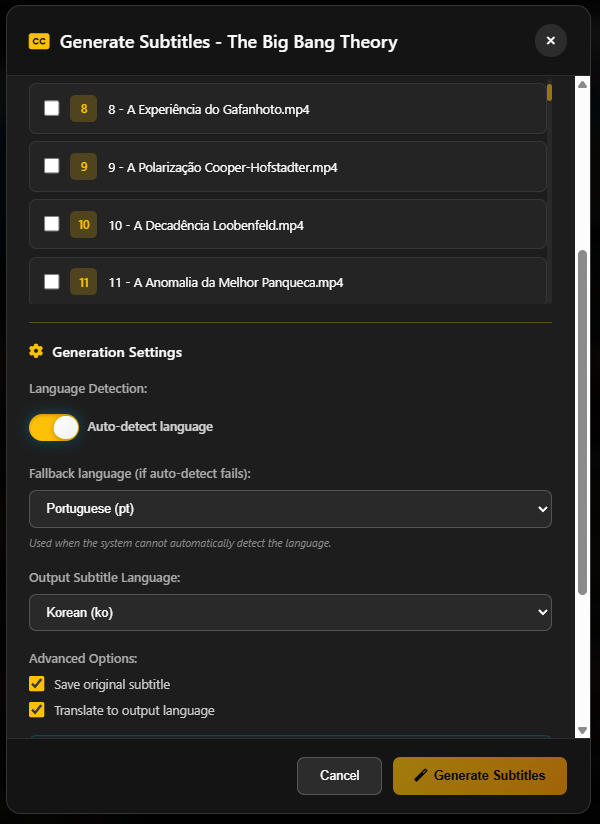Disable the Auto-detect language toggle
600x824 pixels.
click(x=54, y=427)
